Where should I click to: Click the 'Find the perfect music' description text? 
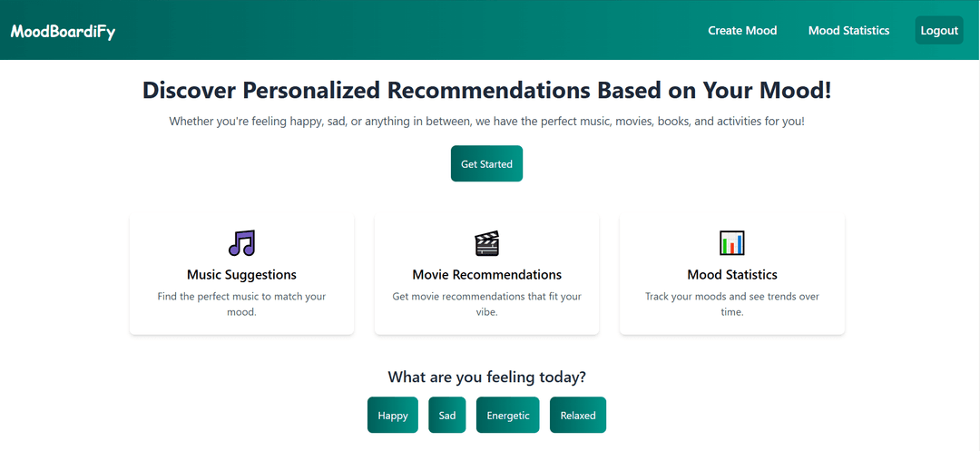pyautogui.click(x=242, y=304)
